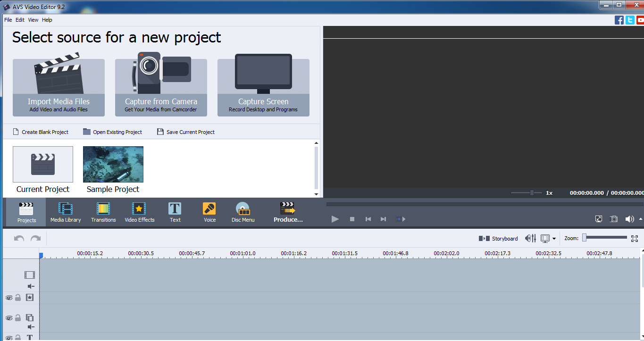Viewport: 644px width, 341px height.
Task: Click the Produce... button
Action: [288, 212]
